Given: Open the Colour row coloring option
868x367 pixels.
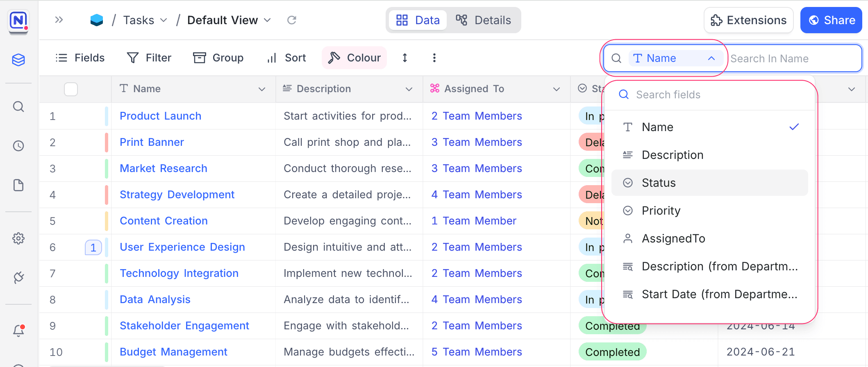Looking at the screenshot, I should pyautogui.click(x=354, y=58).
